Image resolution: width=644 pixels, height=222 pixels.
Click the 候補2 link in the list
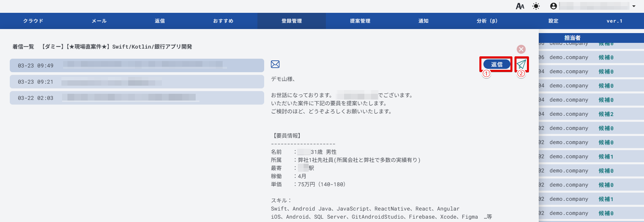[606, 114]
